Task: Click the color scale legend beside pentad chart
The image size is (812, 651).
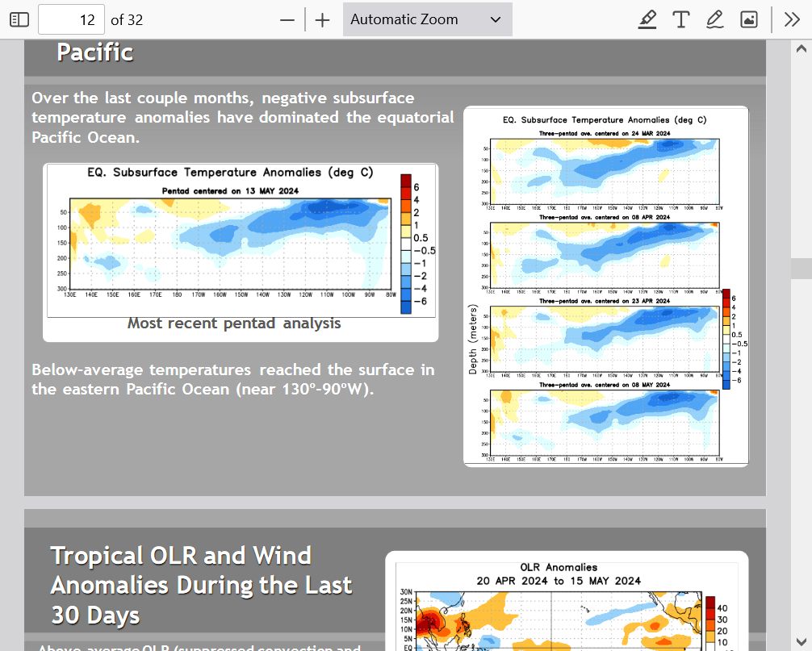Action: 416,244
